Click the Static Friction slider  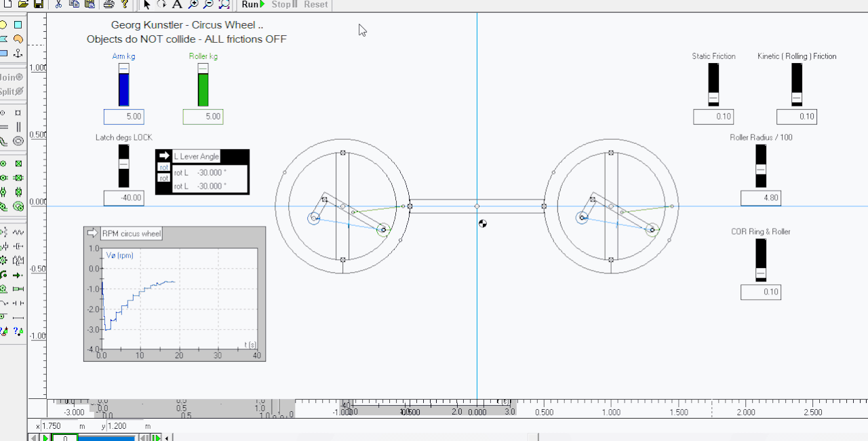[x=713, y=85]
